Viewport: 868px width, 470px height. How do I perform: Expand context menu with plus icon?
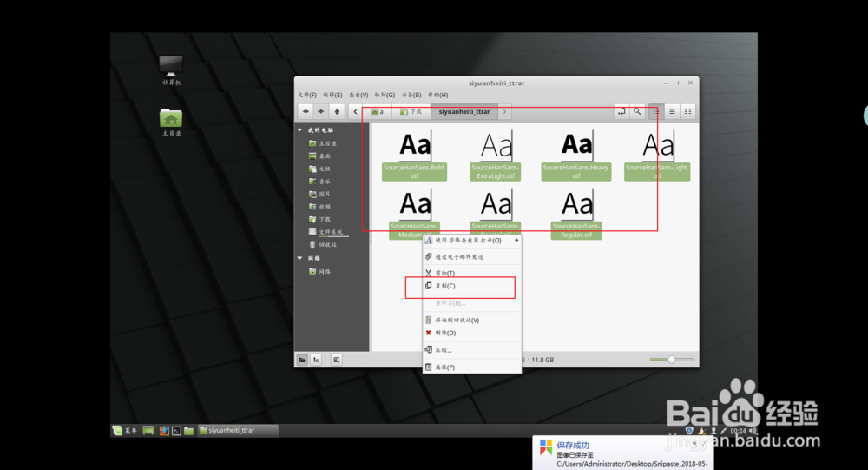click(516, 241)
